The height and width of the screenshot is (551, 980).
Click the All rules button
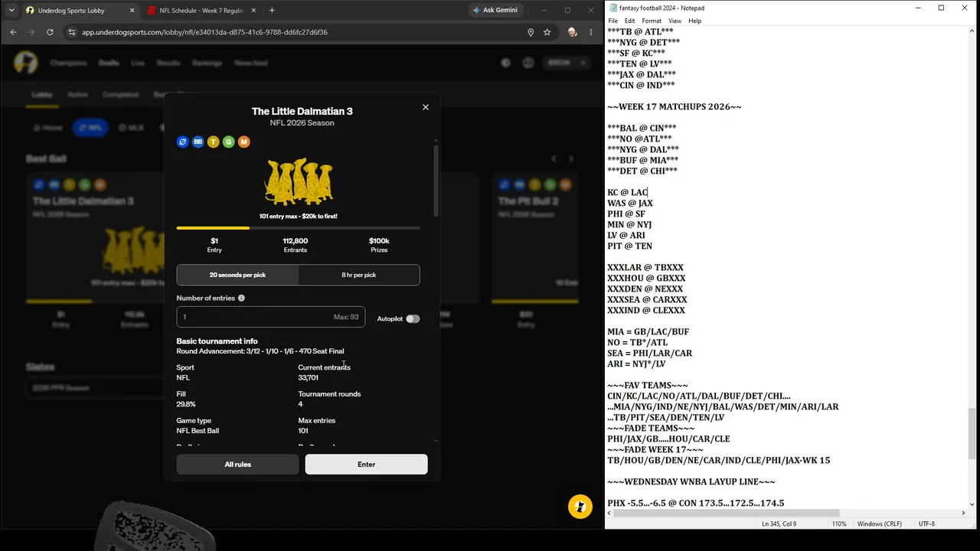coord(237,465)
